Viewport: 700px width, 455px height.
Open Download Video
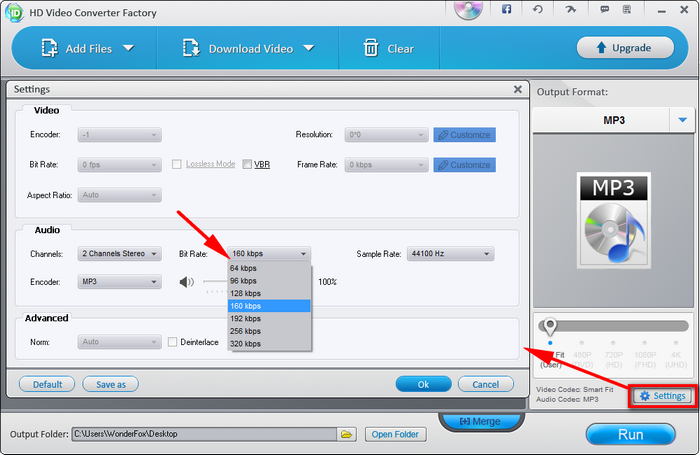point(238,48)
